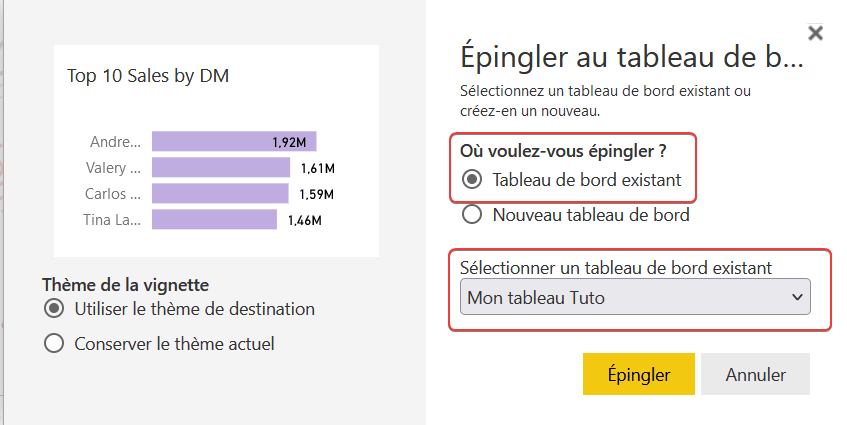847x425 pixels.
Task: Open the Mon tableau Tuto dropdown
Action: [x=635, y=296]
